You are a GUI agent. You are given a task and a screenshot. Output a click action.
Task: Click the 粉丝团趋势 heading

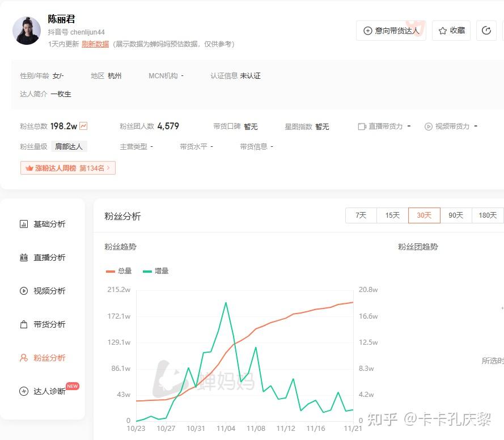coord(418,247)
